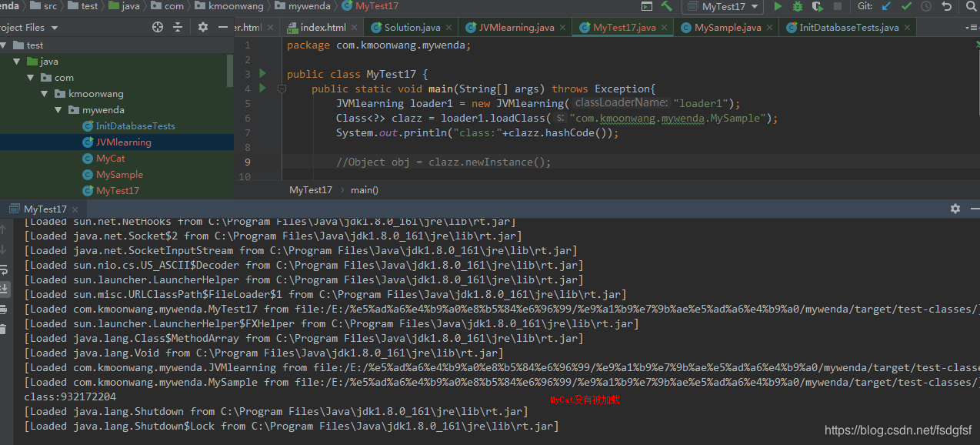Click run gutter arrow beside class MyTest17
This screenshot has width=980, height=445.
coord(262,74)
